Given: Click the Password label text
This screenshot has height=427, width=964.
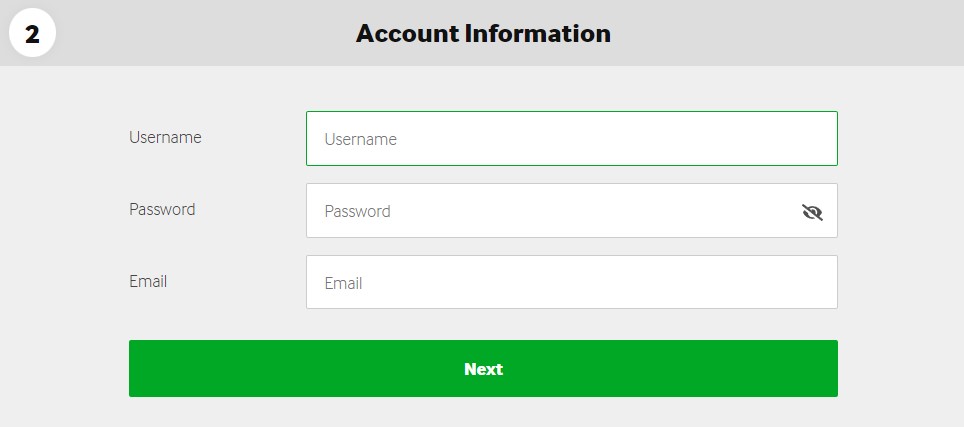Looking at the screenshot, I should click(x=162, y=210).
